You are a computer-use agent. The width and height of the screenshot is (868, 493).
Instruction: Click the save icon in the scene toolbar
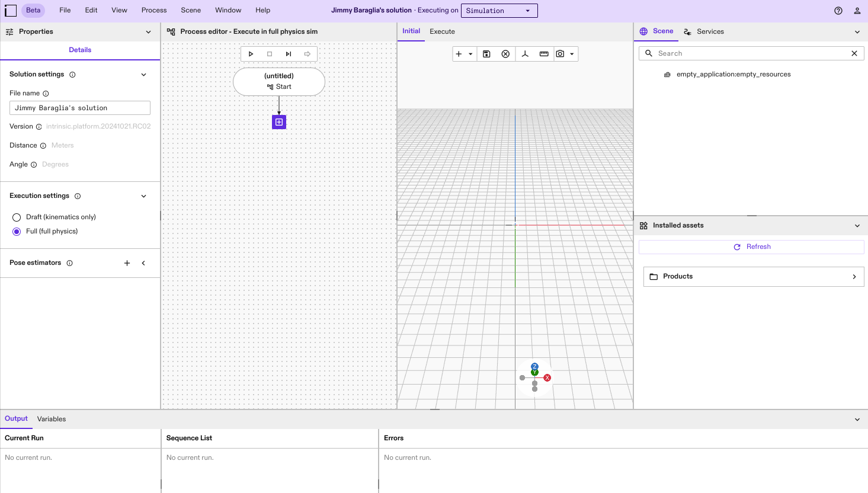coord(486,54)
